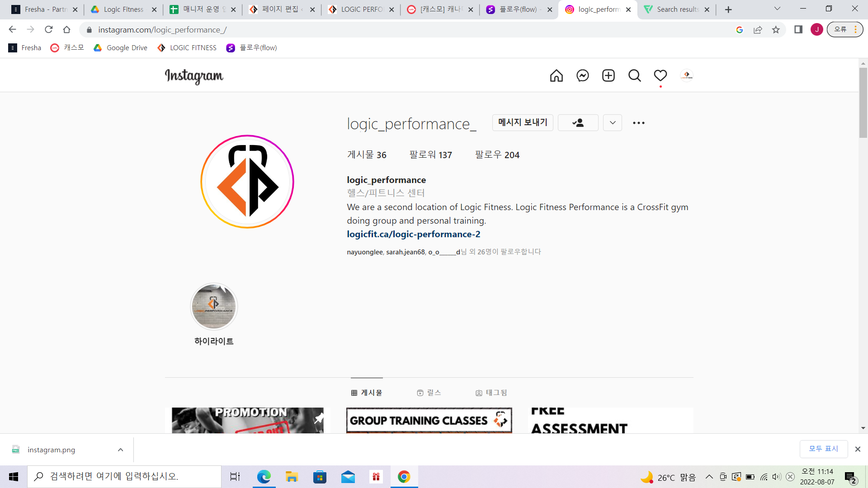Open the Messenger direct messages icon
This screenshot has height=488, width=868.
583,75
